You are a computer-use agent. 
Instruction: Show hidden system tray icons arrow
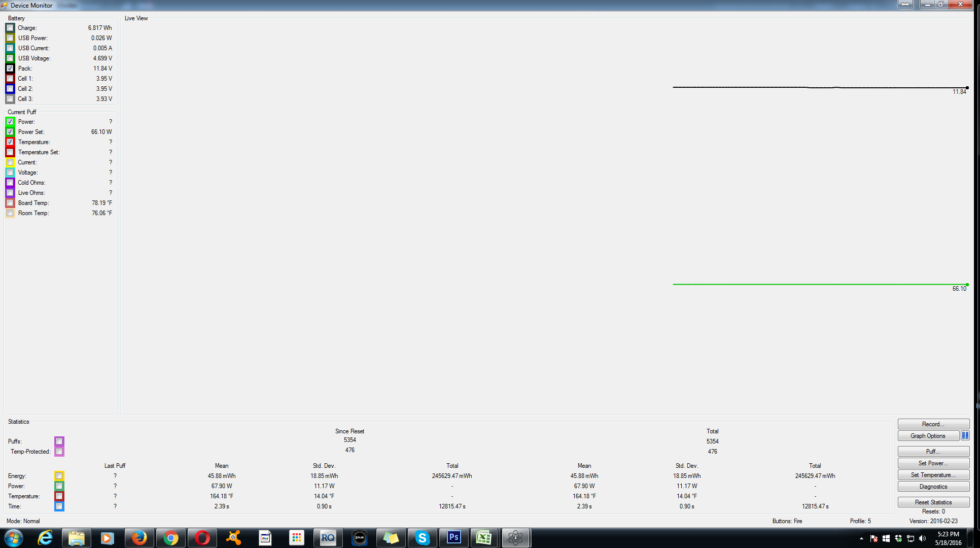[x=861, y=538]
